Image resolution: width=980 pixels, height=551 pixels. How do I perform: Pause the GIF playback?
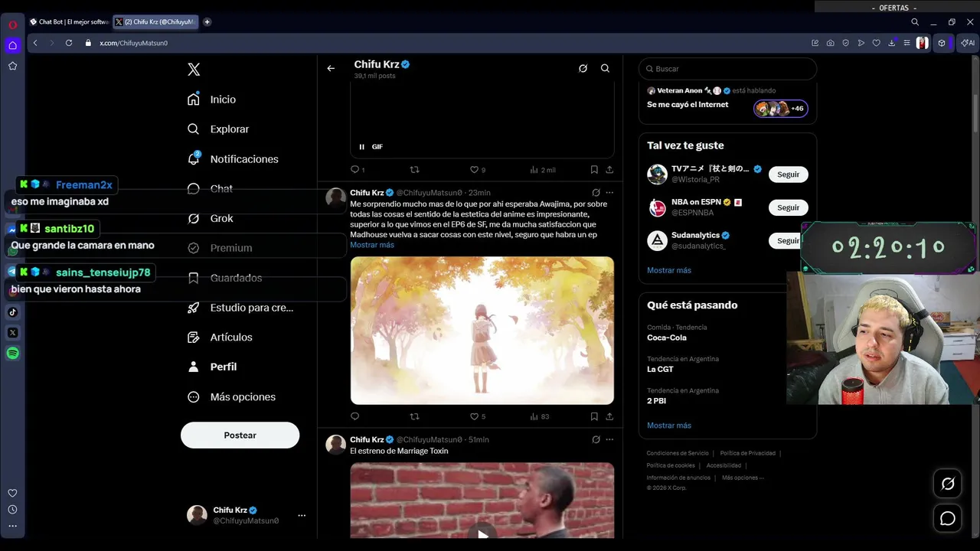pos(362,147)
